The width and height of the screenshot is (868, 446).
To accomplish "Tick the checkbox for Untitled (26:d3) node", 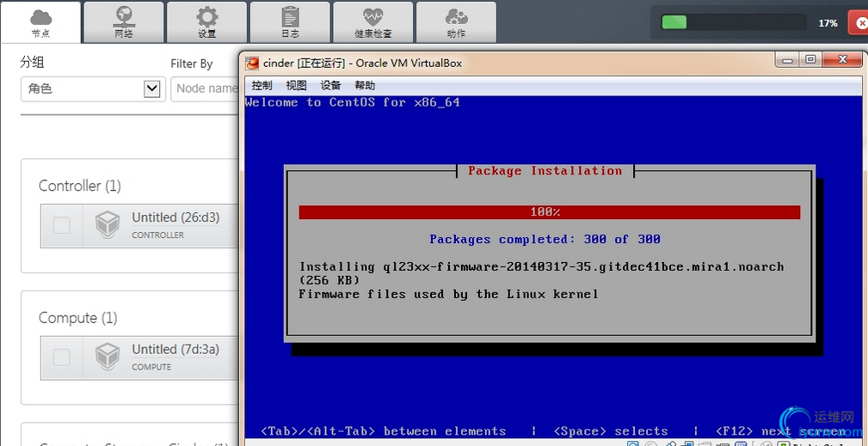I will [x=61, y=225].
